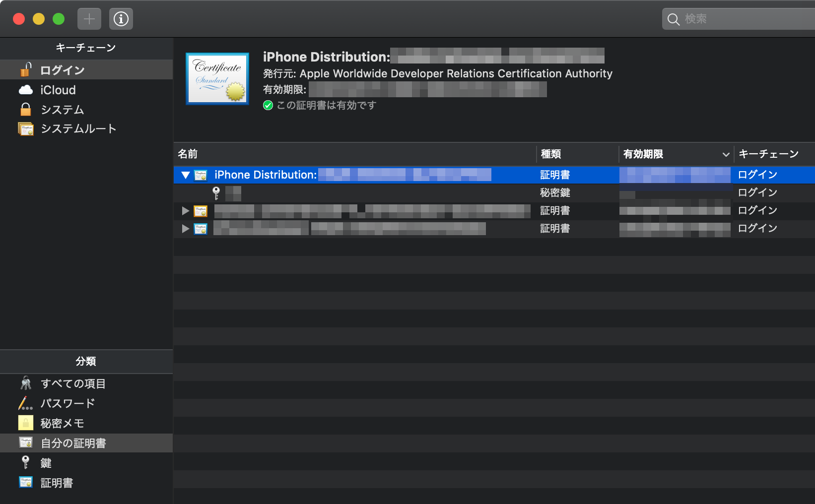This screenshot has height=504, width=815.
Task: Select the iCloud keychain cloud icon
Action: pos(26,90)
